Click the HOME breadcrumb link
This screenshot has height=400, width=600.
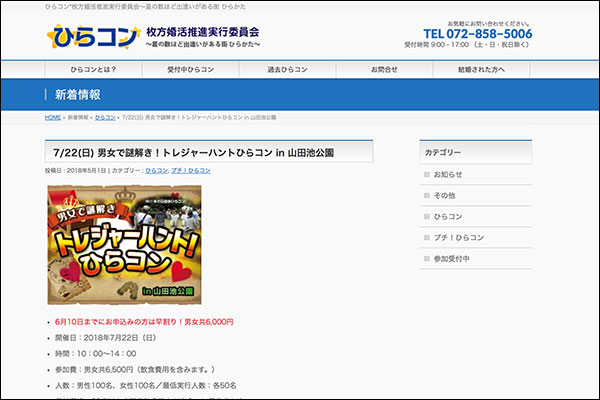(x=53, y=118)
